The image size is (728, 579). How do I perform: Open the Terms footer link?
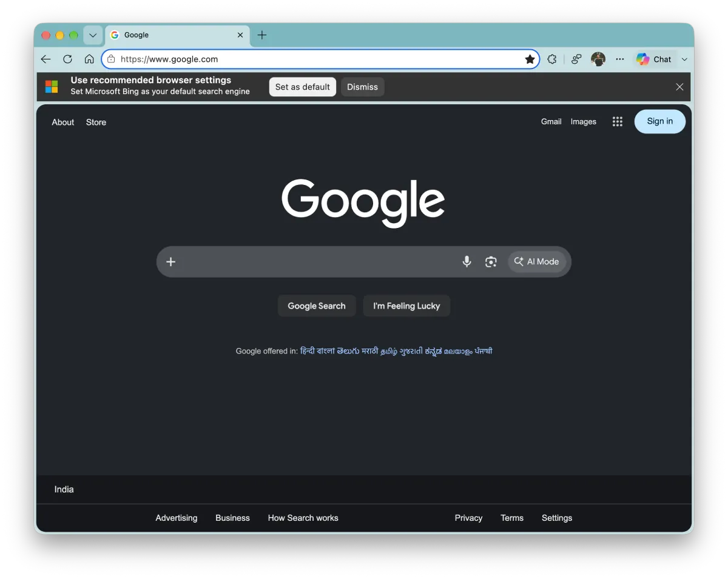point(512,518)
